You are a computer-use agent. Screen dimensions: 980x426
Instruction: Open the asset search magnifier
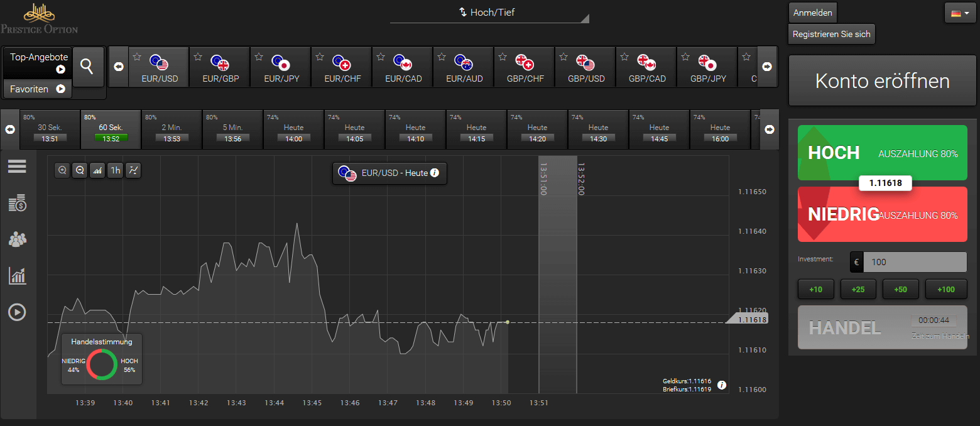click(x=87, y=66)
